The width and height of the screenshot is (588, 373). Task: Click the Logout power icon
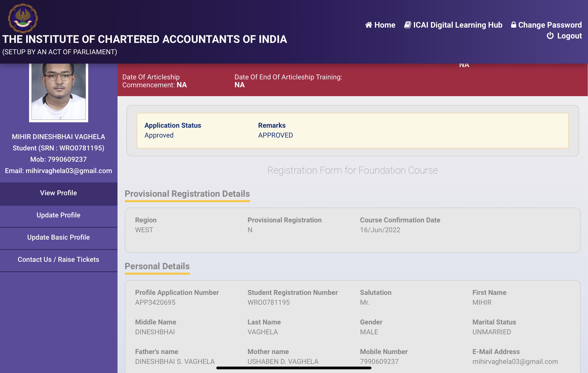click(550, 36)
